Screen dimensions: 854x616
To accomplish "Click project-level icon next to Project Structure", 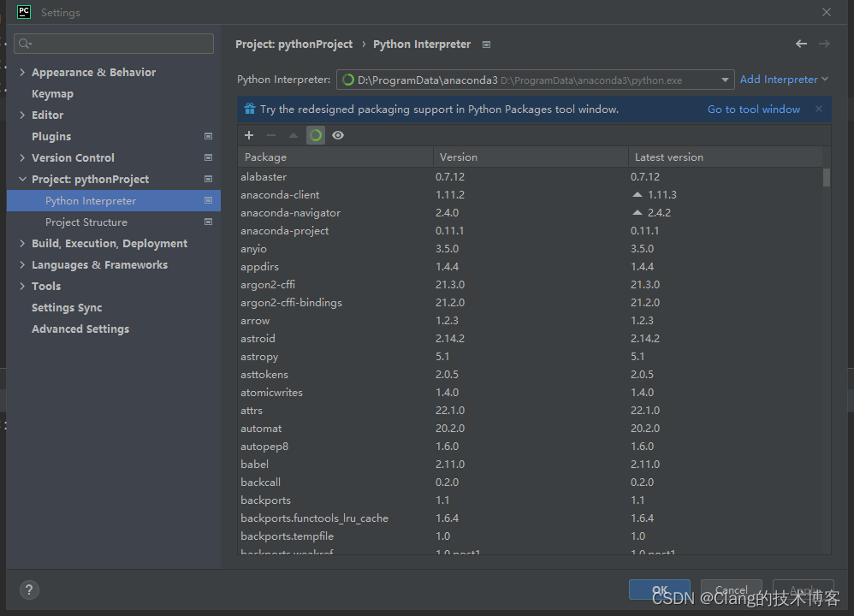I will 208,222.
